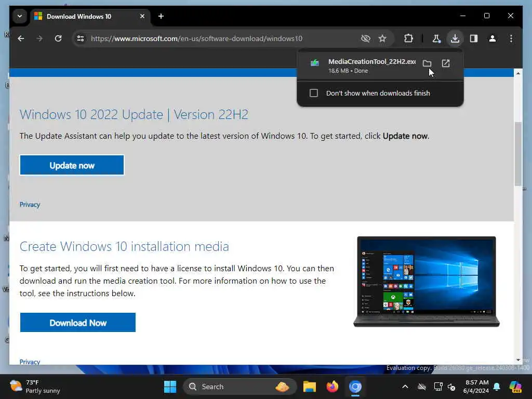Click Create Windows 10 installation media heading

pyautogui.click(x=124, y=246)
